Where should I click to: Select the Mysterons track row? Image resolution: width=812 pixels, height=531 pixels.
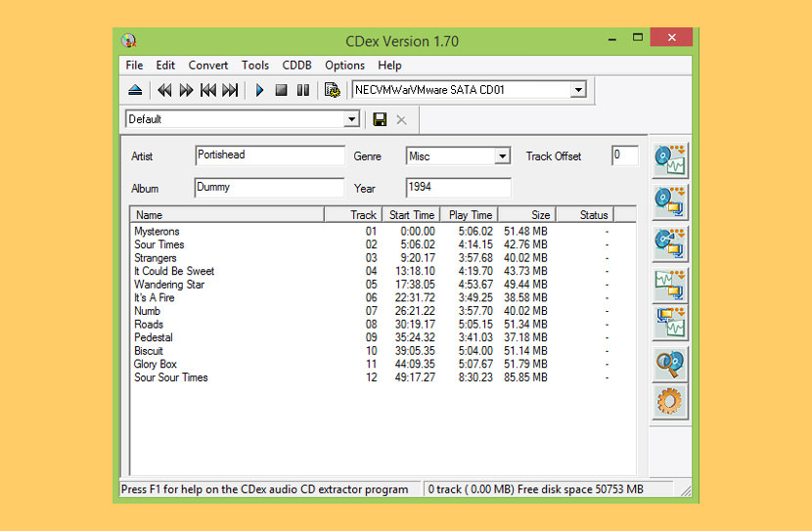383,232
